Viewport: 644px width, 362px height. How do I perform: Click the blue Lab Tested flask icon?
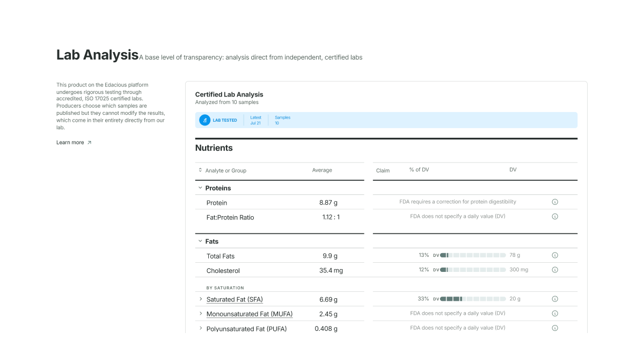pyautogui.click(x=204, y=120)
